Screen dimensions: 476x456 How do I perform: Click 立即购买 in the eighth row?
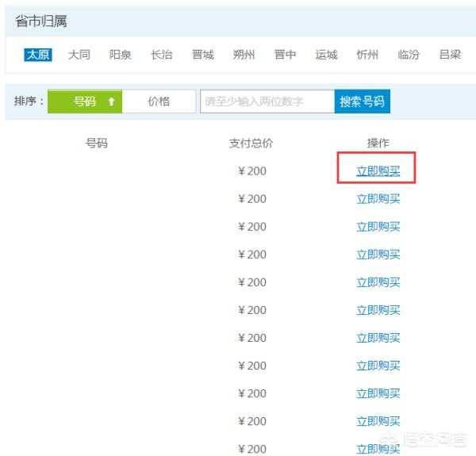coord(378,366)
